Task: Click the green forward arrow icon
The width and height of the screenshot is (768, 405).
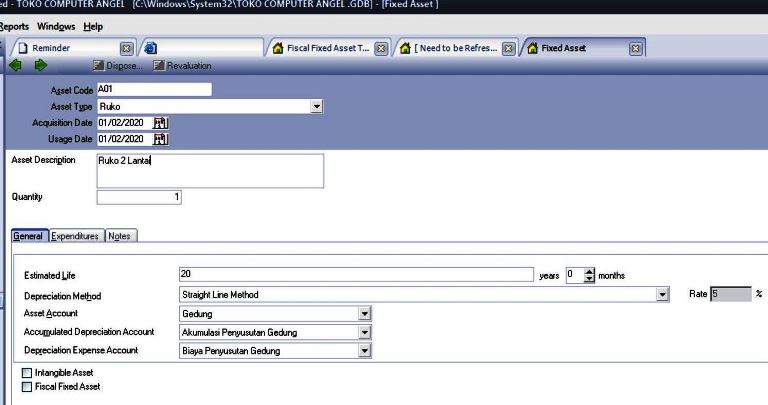Action: tap(40, 66)
